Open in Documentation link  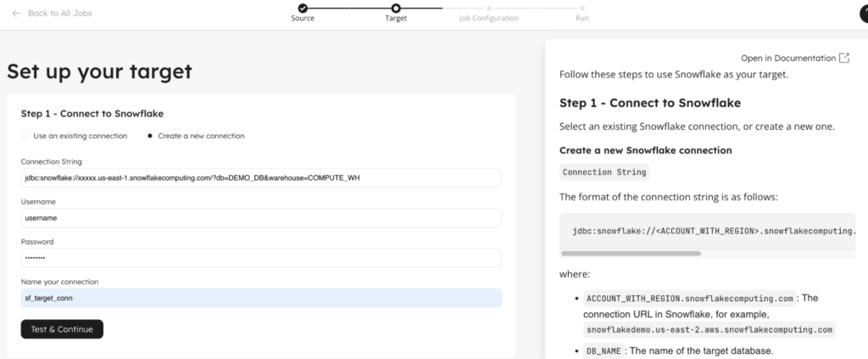[787, 58]
